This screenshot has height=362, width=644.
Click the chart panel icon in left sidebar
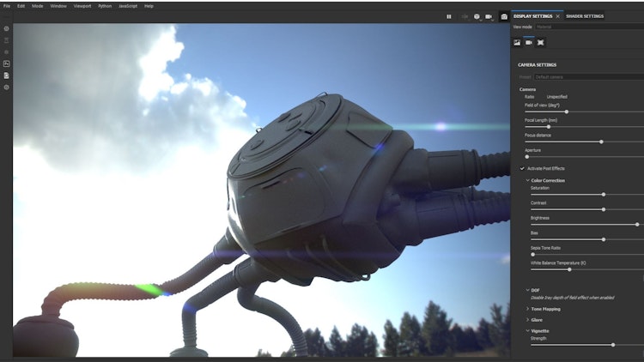point(7,63)
